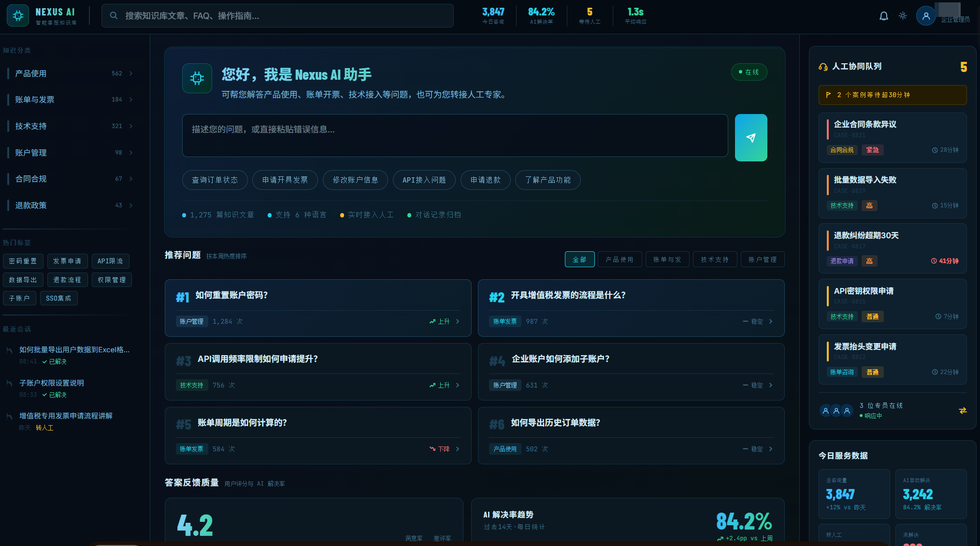Click the chat icon beside 子账户权限设置说明

click(x=9, y=383)
